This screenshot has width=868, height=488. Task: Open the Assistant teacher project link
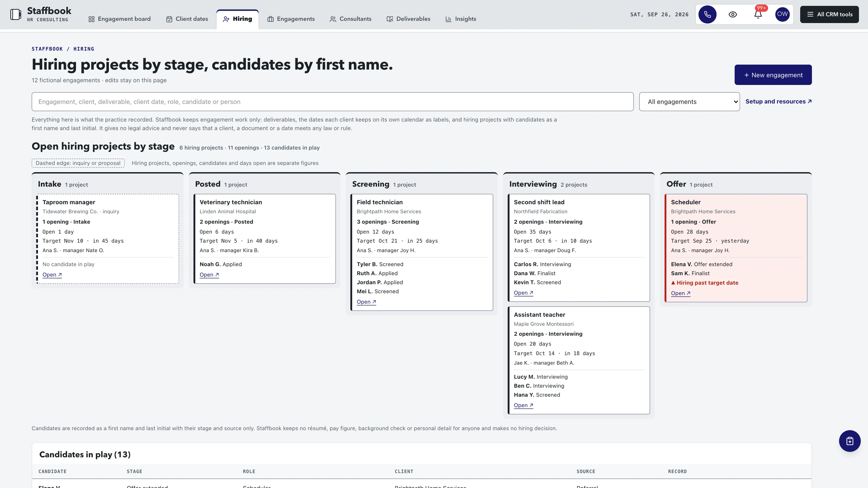(523, 406)
